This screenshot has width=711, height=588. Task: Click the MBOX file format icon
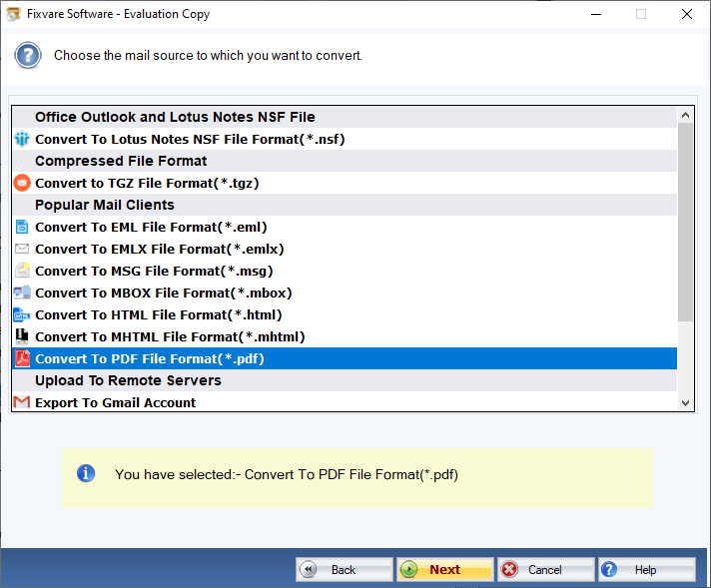pyautogui.click(x=22, y=293)
